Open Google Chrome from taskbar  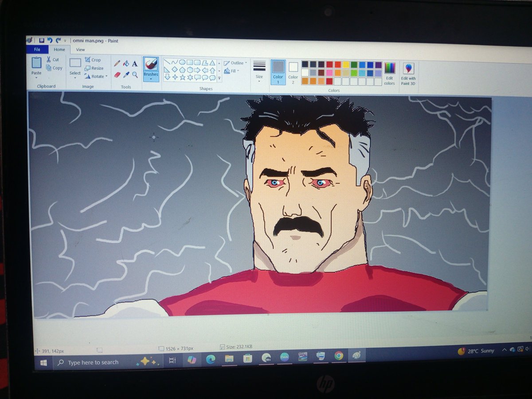coord(339,355)
